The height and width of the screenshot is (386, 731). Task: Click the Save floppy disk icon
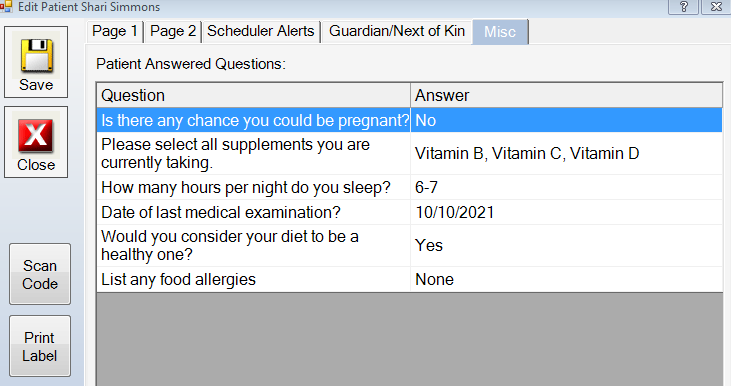click(x=36, y=55)
